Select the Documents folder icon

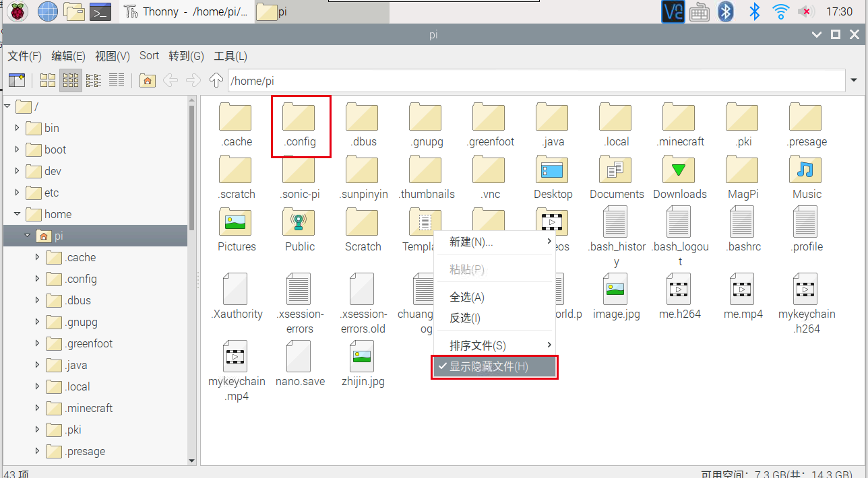click(x=615, y=170)
